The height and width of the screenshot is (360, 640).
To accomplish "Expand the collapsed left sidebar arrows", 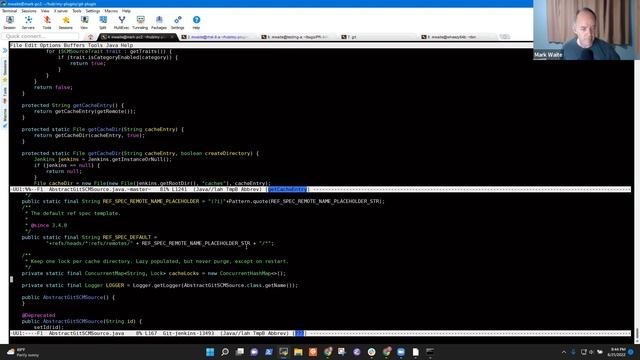I will (5, 51).
